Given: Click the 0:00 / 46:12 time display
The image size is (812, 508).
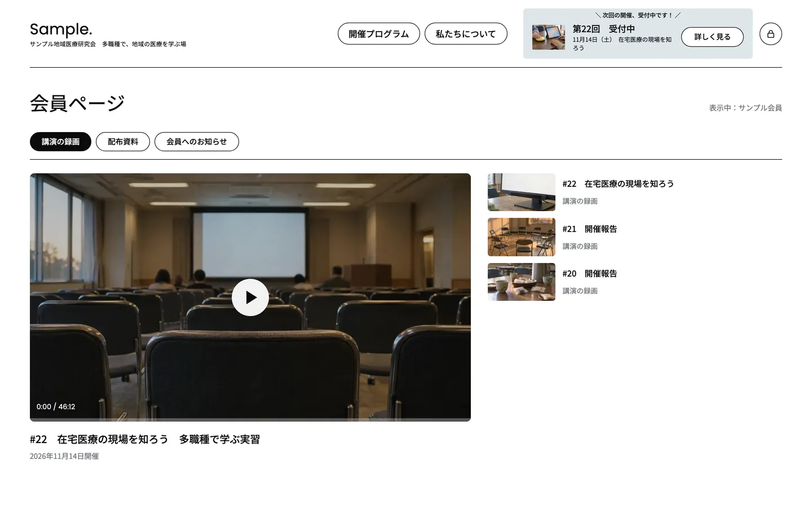Looking at the screenshot, I should click(x=56, y=406).
